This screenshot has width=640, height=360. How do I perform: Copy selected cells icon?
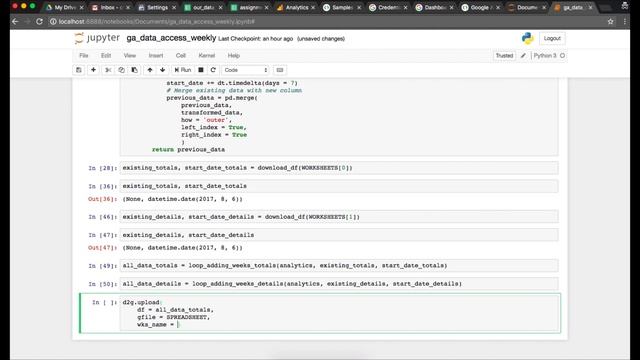(121, 70)
